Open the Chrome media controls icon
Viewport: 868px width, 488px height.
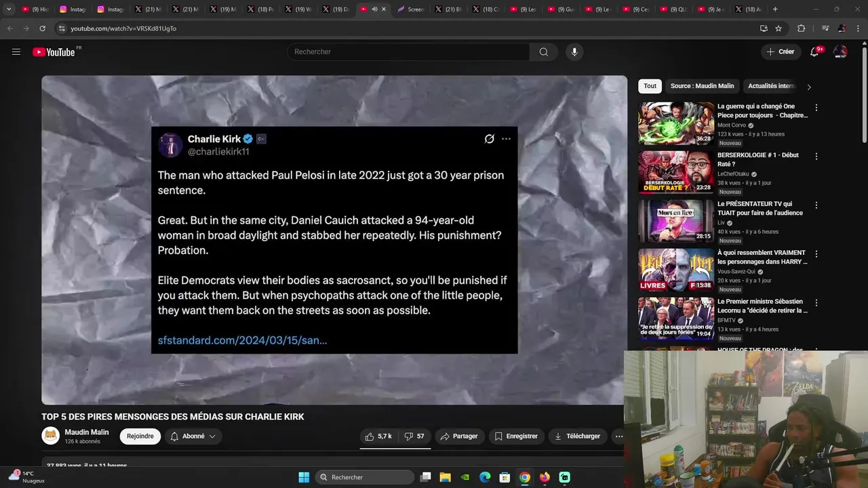(x=825, y=28)
